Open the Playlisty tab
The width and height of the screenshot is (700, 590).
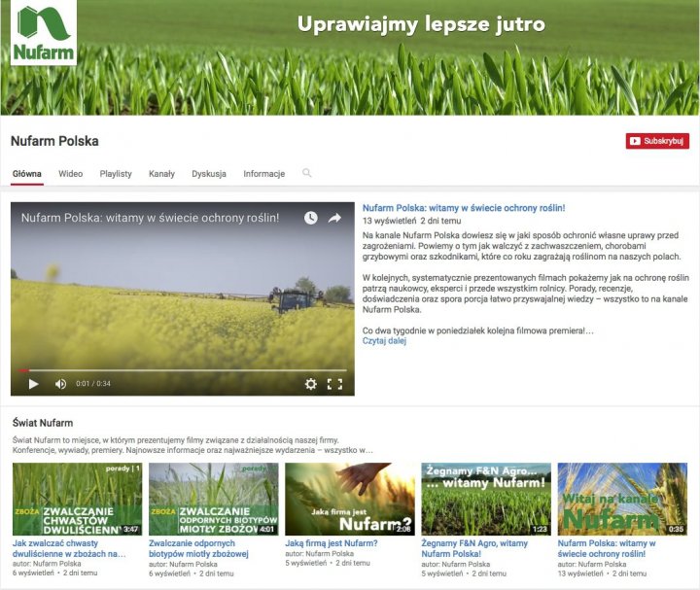(116, 174)
